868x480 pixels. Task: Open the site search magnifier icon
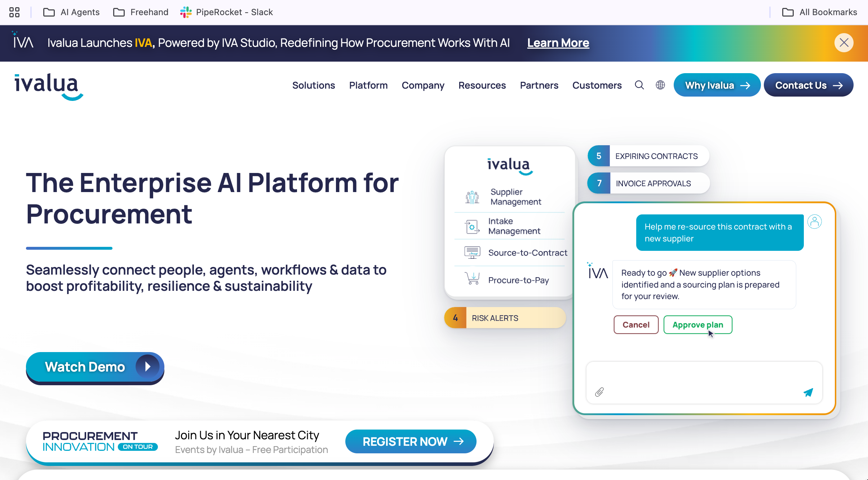tap(639, 85)
